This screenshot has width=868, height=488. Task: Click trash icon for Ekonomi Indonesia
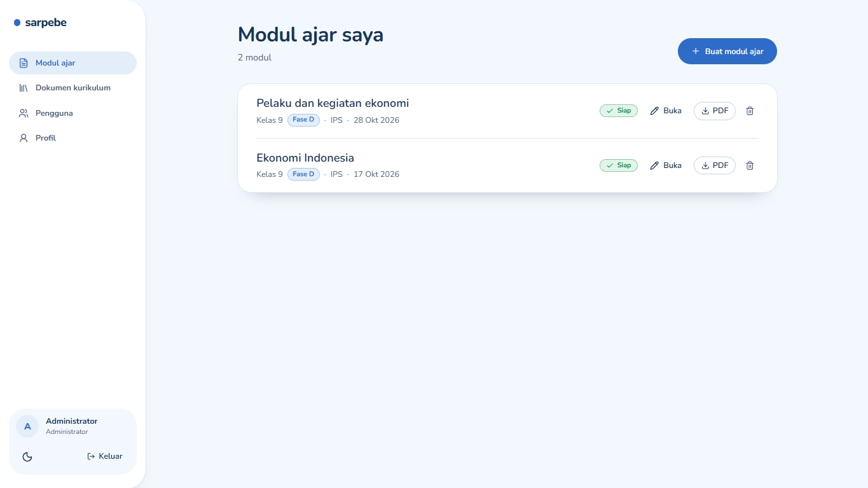click(x=750, y=165)
